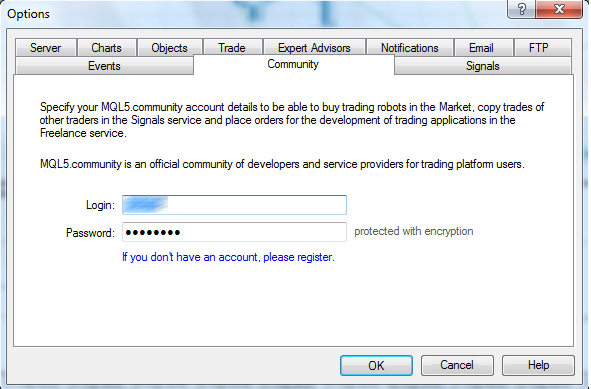
Task: Close the Options dialog window
Action: click(x=559, y=9)
